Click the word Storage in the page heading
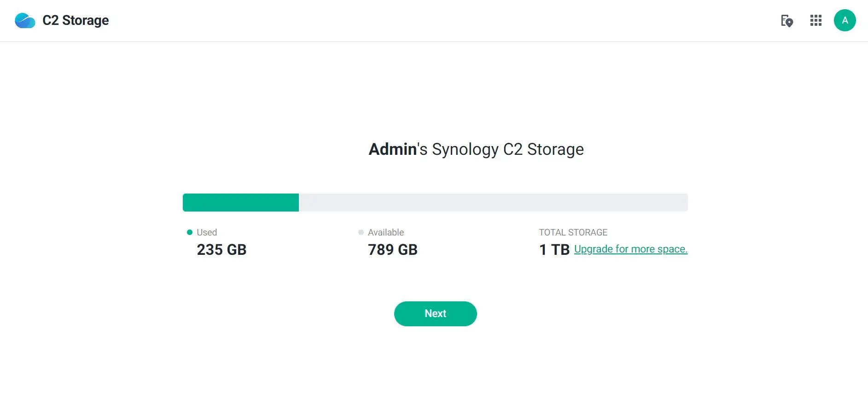 point(555,149)
